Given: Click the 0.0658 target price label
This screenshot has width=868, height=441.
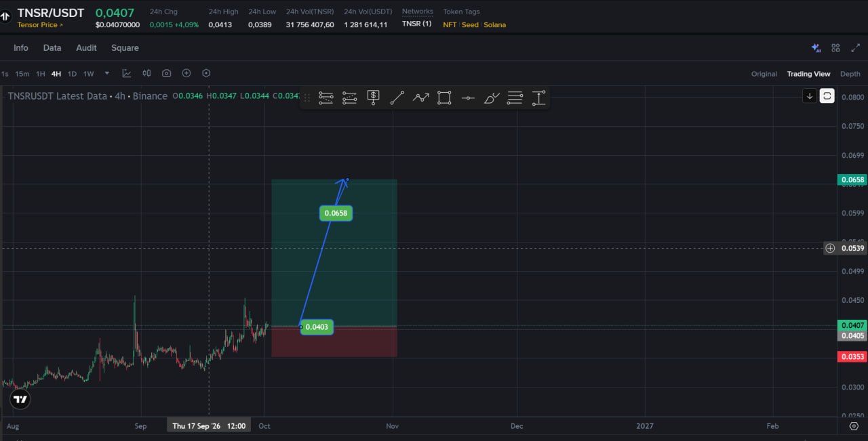Looking at the screenshot, I should (x=336, y=213).
